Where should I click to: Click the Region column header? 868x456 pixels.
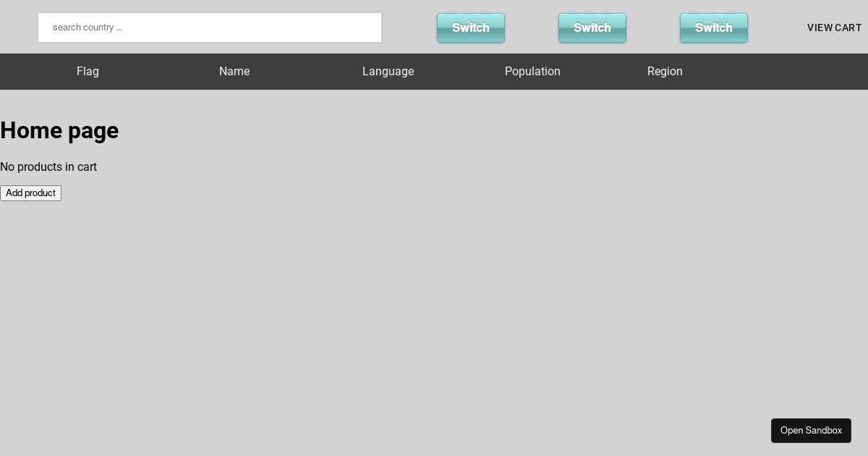click(x=665, y=71)
